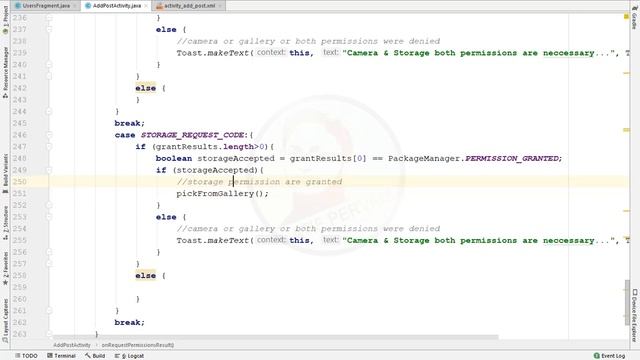
Task: Click the AddPostActivity breadcrumb
Action: pos(72,345)
